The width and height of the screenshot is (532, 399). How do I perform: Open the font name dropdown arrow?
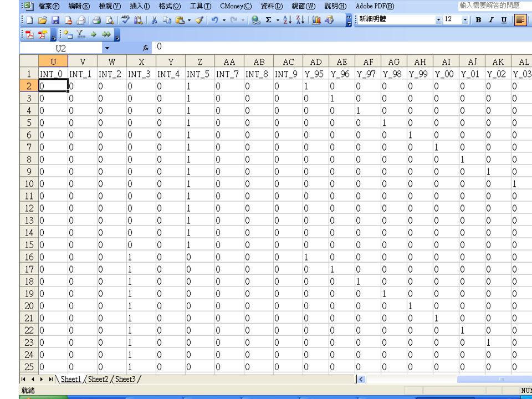[438, 20]
